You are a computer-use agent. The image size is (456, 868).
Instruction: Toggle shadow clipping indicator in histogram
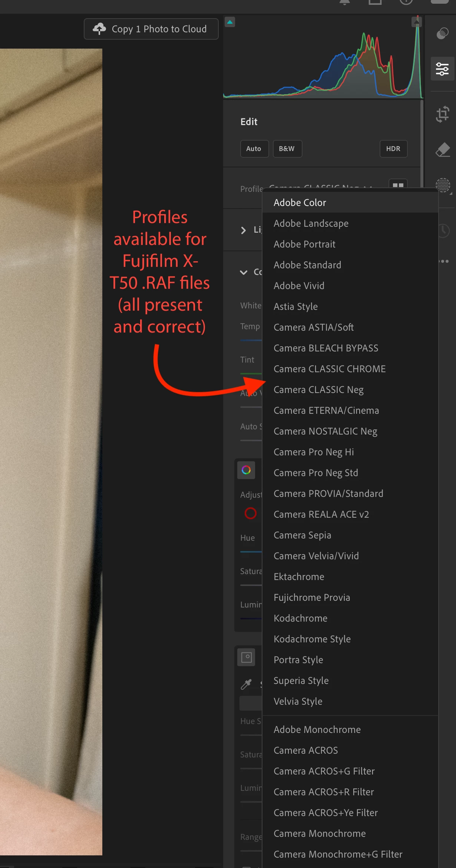[230, 22]
